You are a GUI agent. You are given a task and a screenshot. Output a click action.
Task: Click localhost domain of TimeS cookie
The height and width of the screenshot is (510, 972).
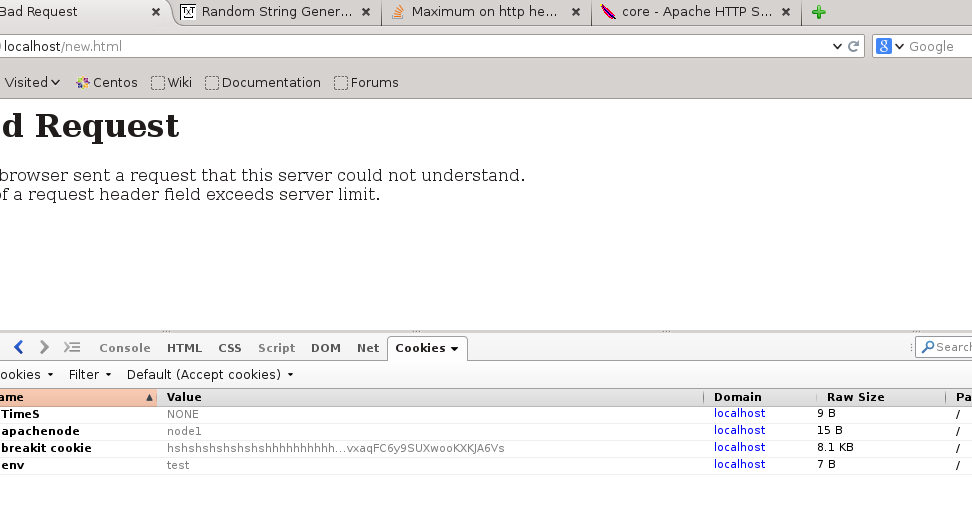click(740, 413)
